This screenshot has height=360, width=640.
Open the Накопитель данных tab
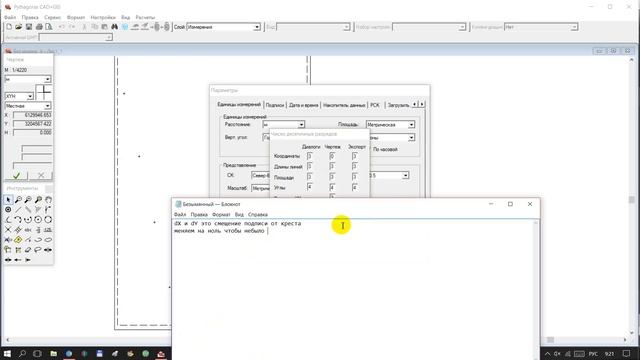[x=344, y=105]
